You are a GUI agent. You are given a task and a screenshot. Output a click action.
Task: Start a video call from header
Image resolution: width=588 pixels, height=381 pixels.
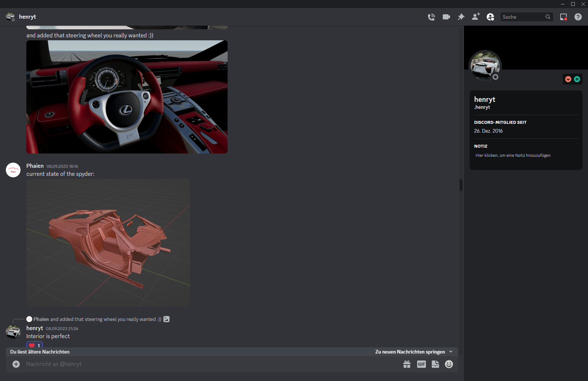coord(446,17)
